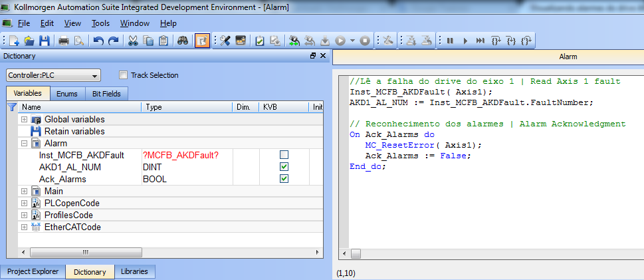Uncheck KVB box for AKD1_AL_NUM
Screen dimensions: 644x280
[284, 167]
